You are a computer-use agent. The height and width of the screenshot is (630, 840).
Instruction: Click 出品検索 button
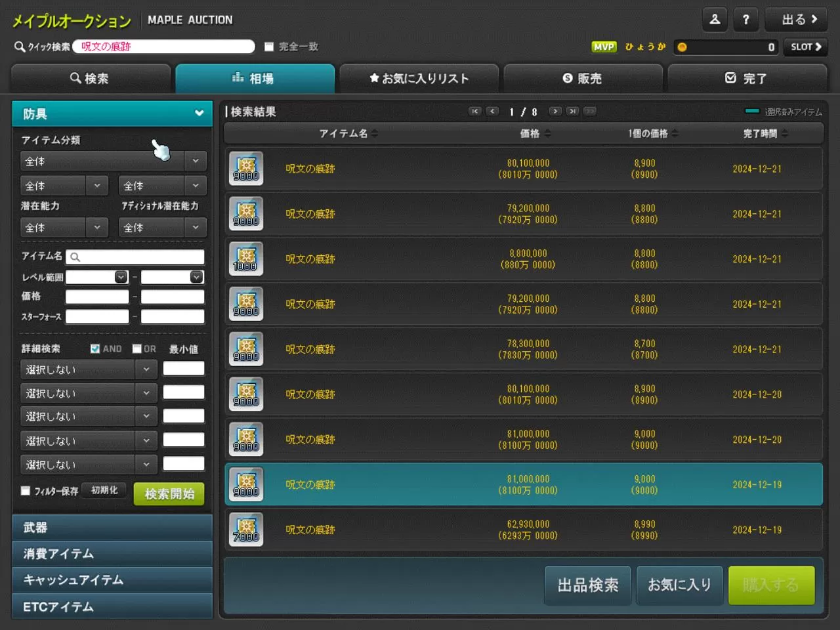pos(588,585)
